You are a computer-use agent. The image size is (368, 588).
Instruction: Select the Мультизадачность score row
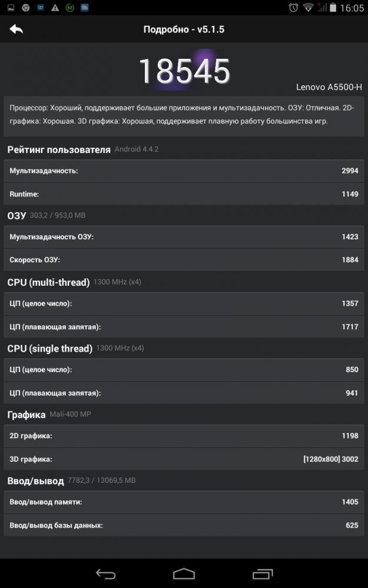coord(184,171)
